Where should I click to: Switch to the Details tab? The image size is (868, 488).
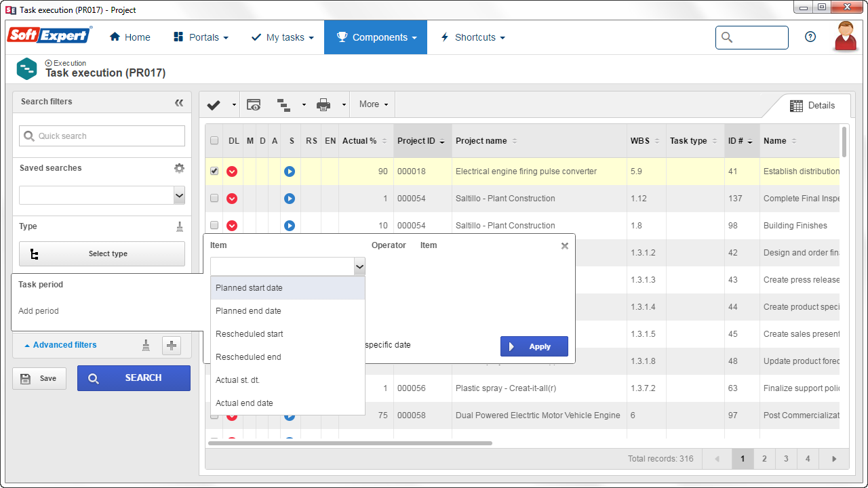click(812, 105)
